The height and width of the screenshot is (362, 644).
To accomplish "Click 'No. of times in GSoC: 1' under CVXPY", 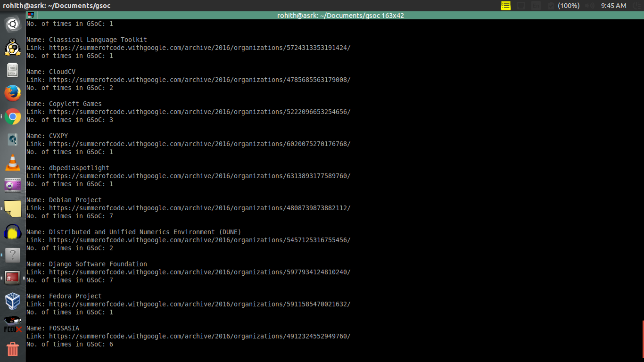I will pyautogui.click(x=70, y=152).
